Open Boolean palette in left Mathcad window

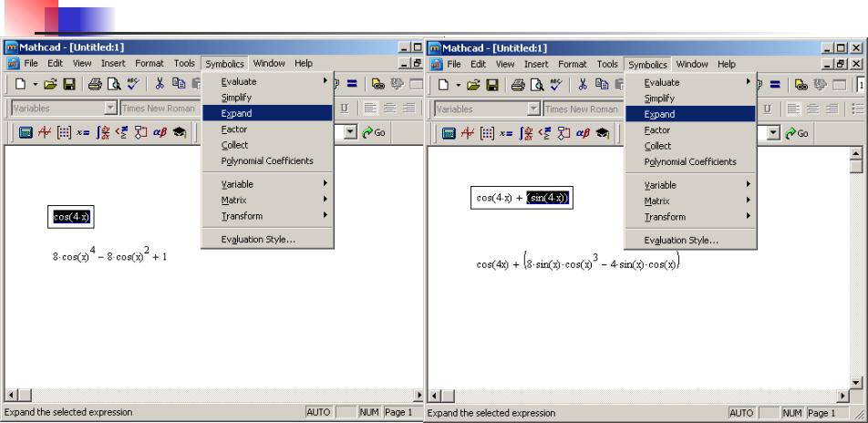coord(122,133)
